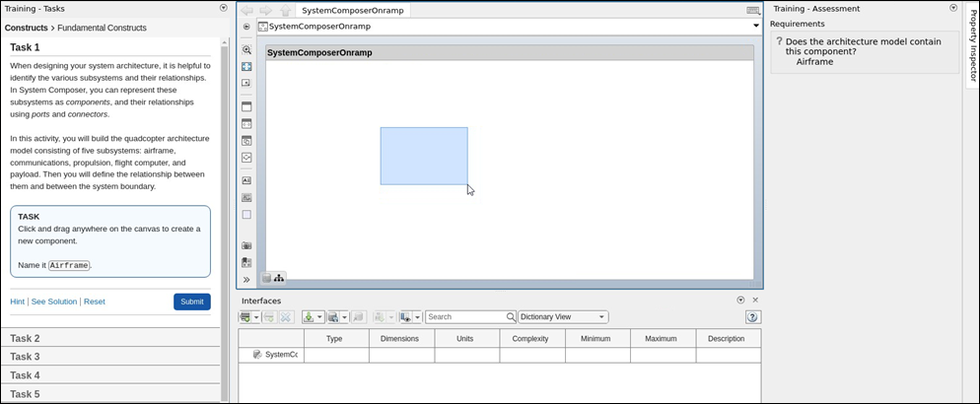Click the Interfaces help question-mark button
The height and width of the screenshot is (404, 980).
(752, 317)
